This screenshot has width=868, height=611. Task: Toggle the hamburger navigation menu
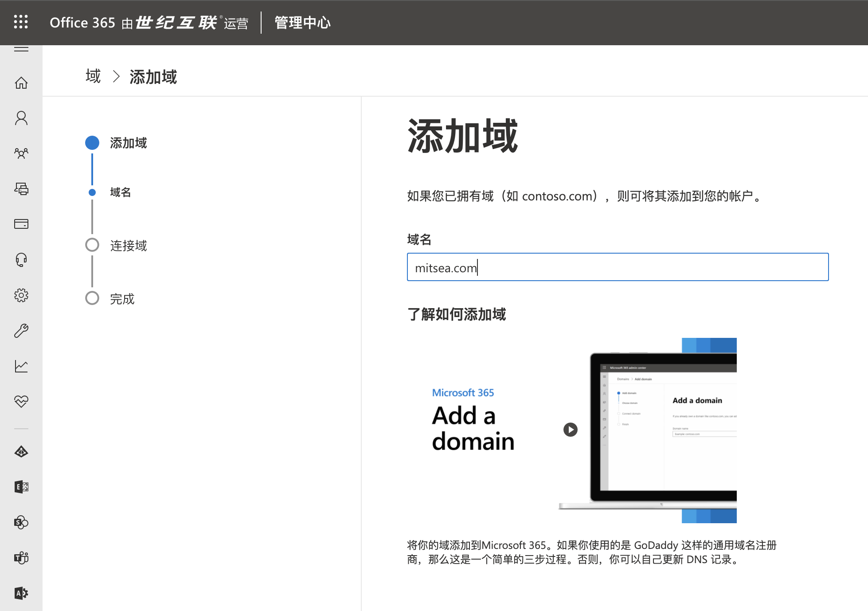coord(21,49)
